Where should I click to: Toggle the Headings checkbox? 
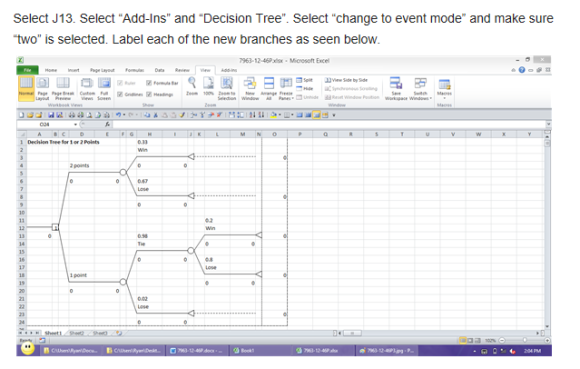(x=149, y=94)
